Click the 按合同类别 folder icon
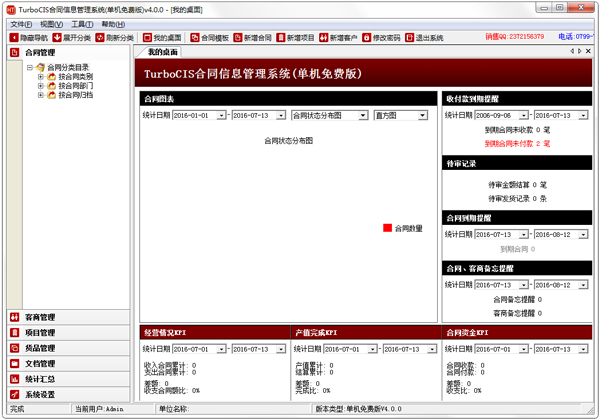Screen dimensions: 600x420 pos(51,77)
